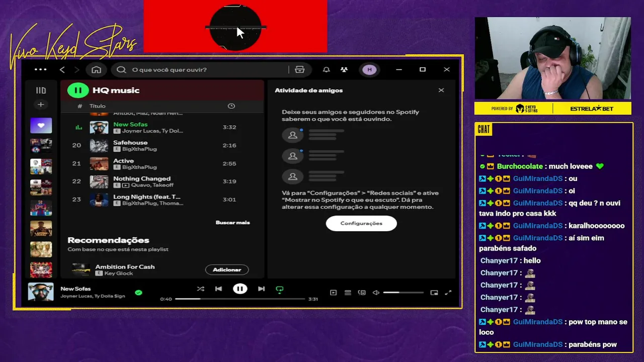This screenshot has height=362, width=644.
Task: Open Configurações button in friends panel
Action: [x=361, y=223]
